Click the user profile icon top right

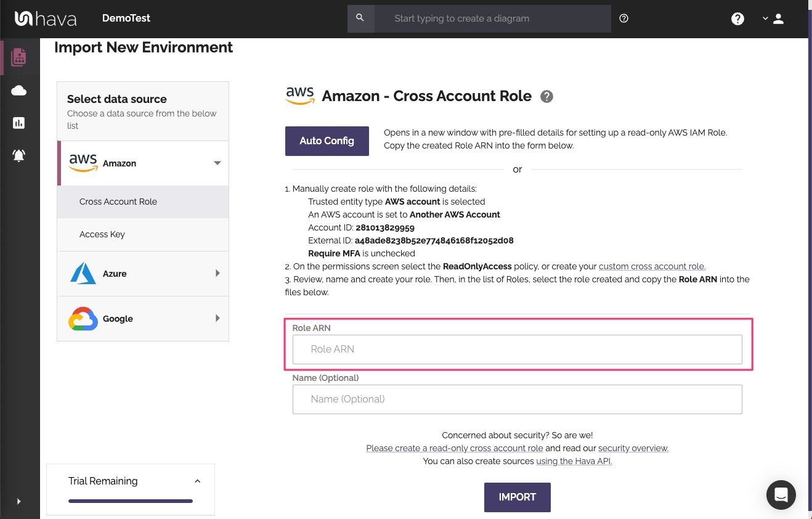point(778,18)
